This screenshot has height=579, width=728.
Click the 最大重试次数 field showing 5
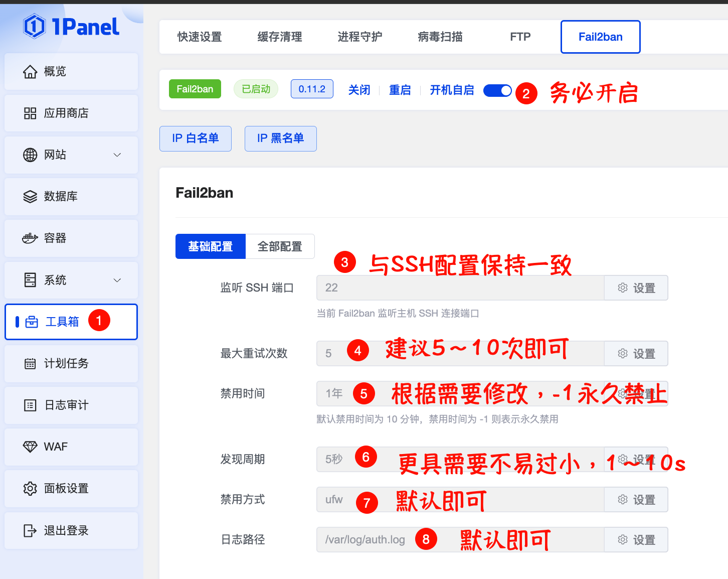(460, 354)
